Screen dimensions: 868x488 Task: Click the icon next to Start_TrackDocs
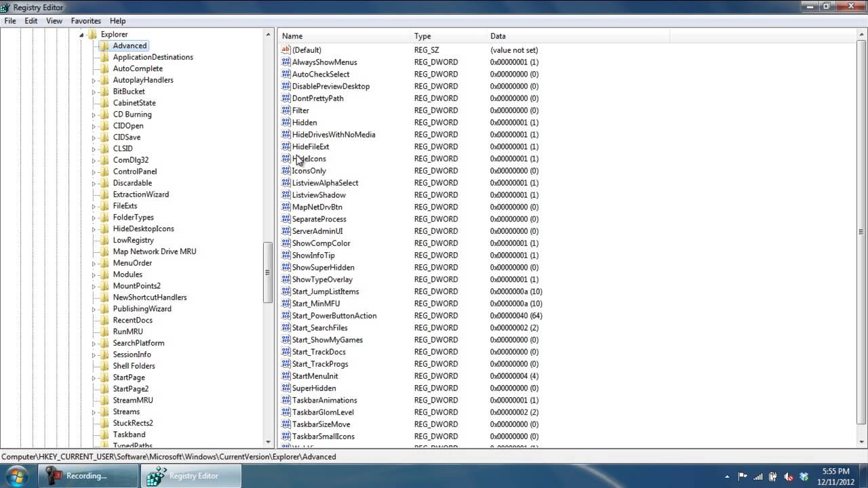click(286, 352)
